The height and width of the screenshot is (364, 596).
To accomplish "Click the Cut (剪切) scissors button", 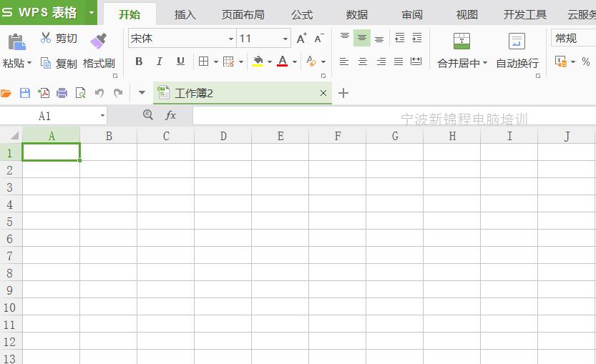I will tap(59, 38).
